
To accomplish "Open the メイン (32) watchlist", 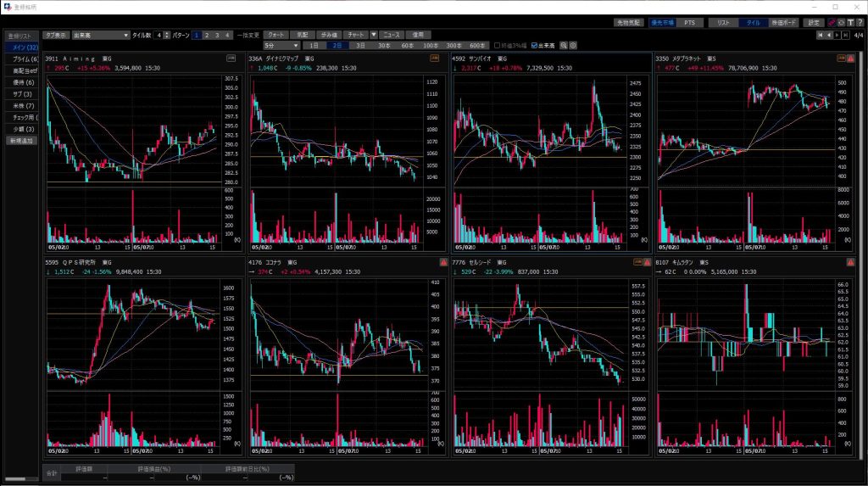I will point(23,47).
